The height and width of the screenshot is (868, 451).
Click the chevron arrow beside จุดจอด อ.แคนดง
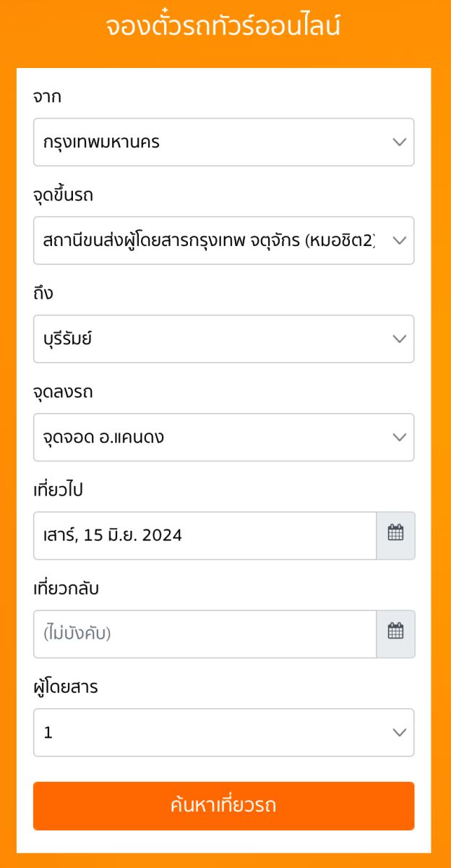(x=399, y=437)
